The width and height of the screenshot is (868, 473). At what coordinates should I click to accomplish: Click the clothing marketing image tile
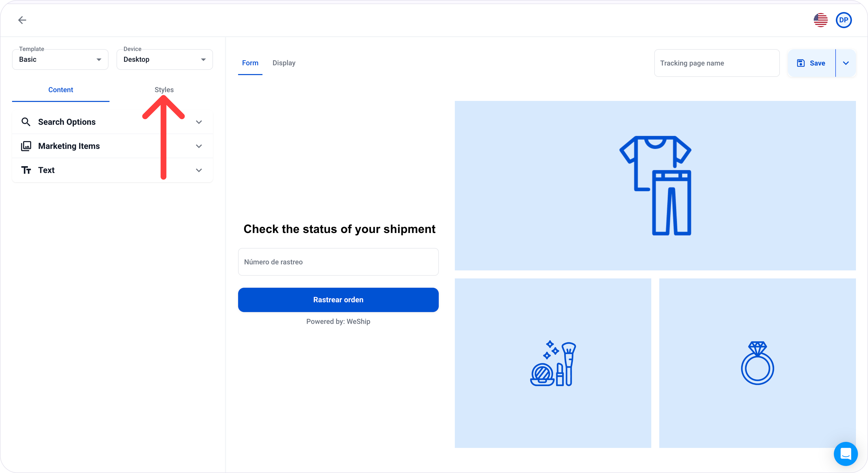pos(655,186)
